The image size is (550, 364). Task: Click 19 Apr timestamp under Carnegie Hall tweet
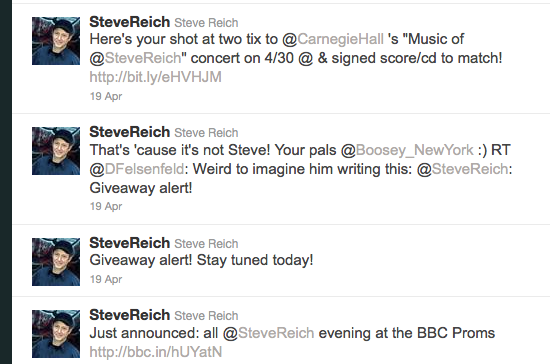point(106,96)
